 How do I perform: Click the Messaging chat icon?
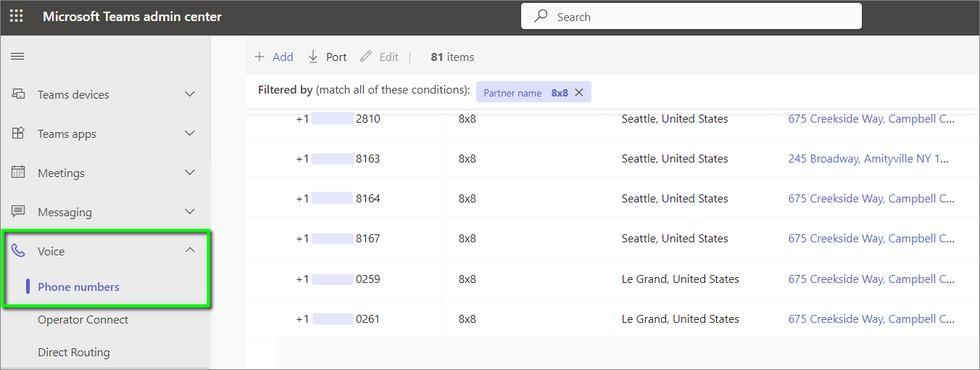(19, 212)
